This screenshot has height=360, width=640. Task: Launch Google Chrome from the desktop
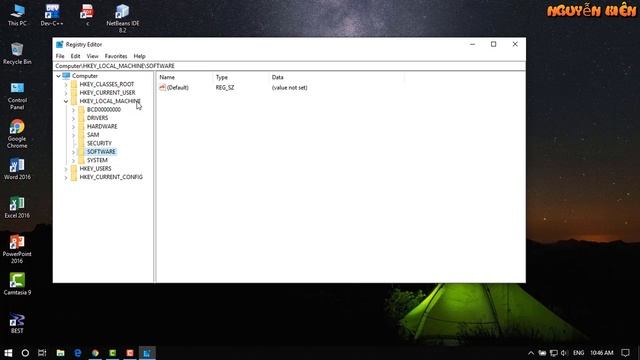click(x=17, y=134)
